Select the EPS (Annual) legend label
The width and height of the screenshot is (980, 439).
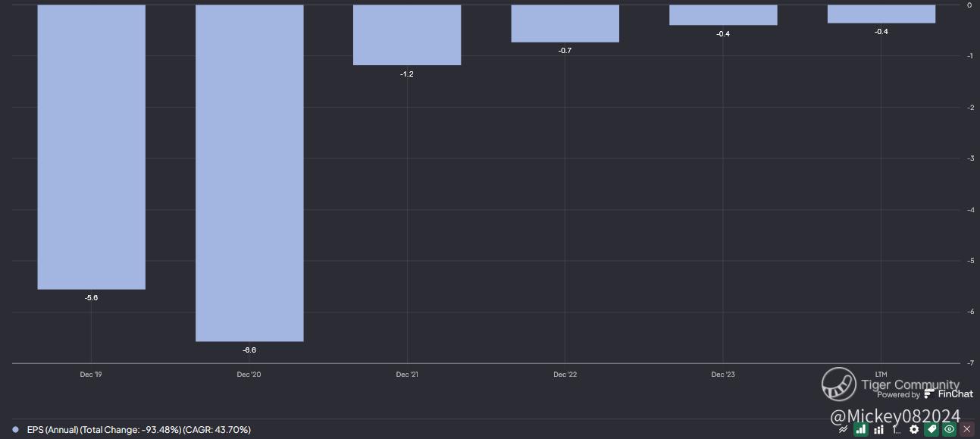coord(139,430)
